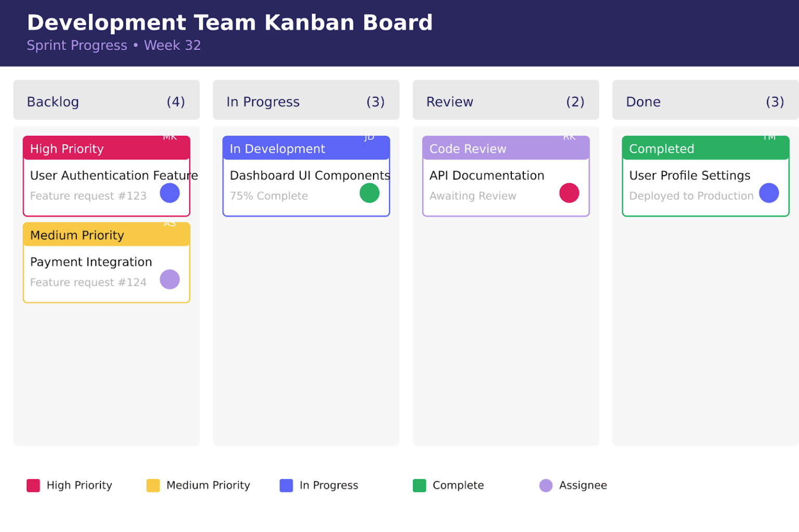This screenshot has width=799, height=532.
Task: Click the green status dot on Dashboard UI Components
Action: 369,193
